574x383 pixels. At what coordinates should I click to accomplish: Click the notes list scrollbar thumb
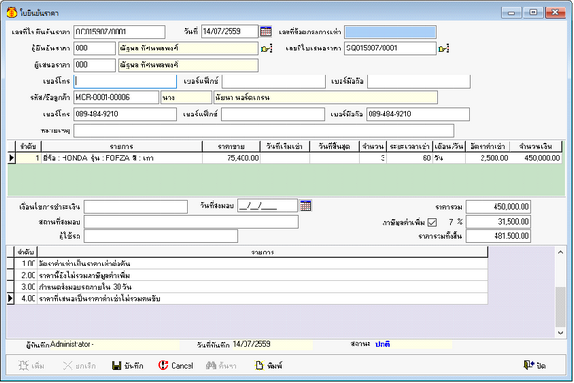pyautogui.click(x=560, y=307)
